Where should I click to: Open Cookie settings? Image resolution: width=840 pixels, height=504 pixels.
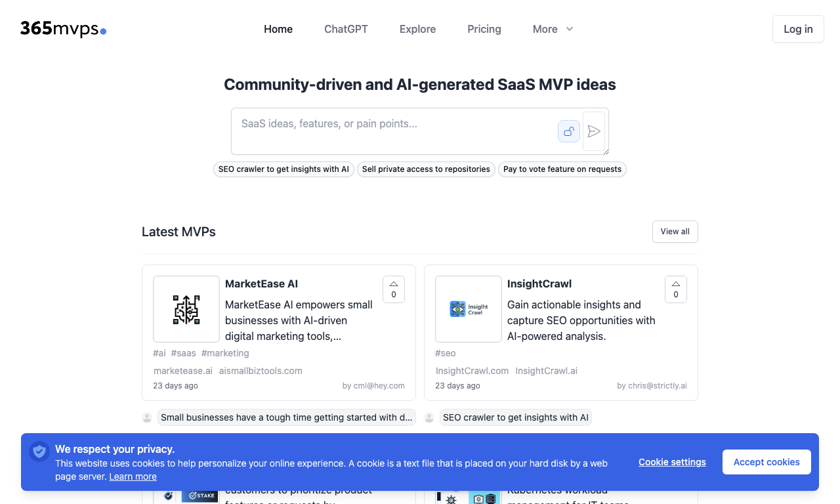672,462
